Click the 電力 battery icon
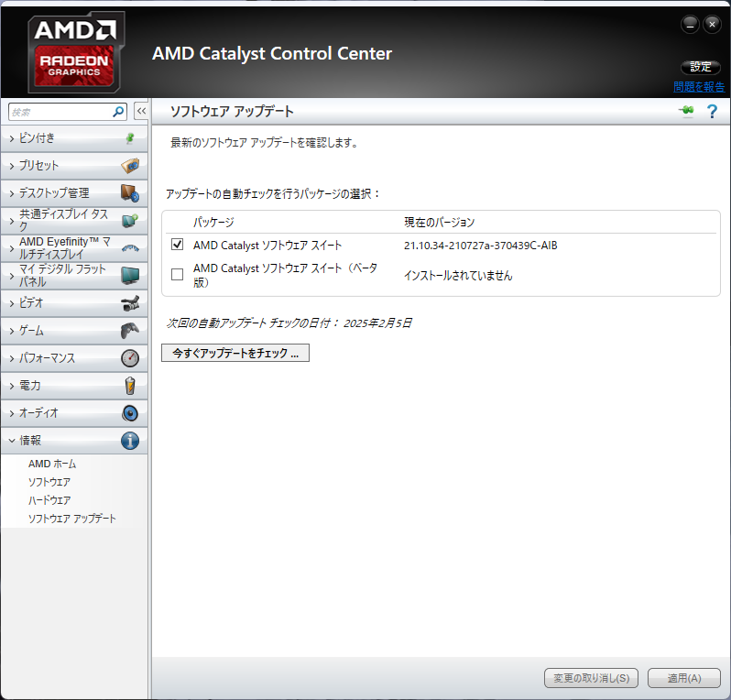The height and width of the screenshot is (700, 731). click(130, 386)
